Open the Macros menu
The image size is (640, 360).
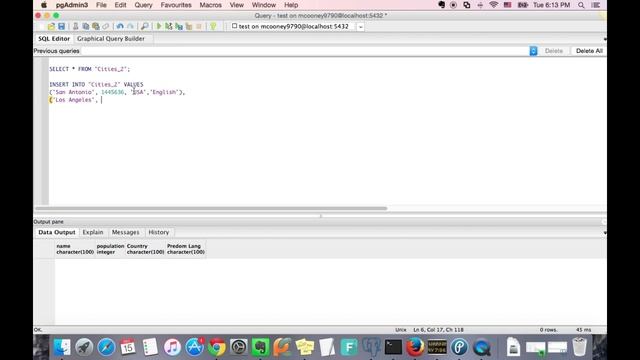tap(211, 5)
